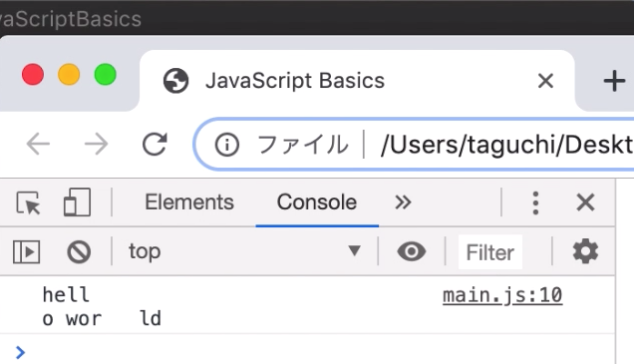Expand more DevTools tabs chevron
Image resolution: width=634 pixels, height=364 pixels.
(403, 202)
